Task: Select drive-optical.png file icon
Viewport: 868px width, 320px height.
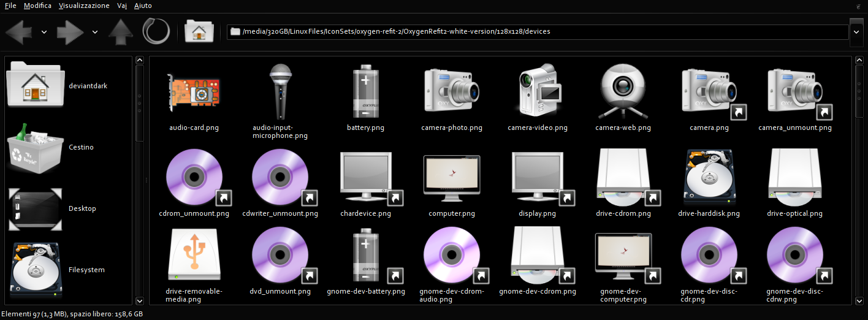Action: pyautogui.click(x=800, y=177)
